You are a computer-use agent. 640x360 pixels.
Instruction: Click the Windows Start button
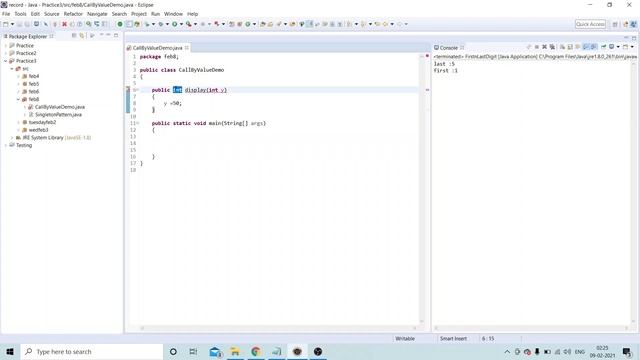tap(10, 351)
